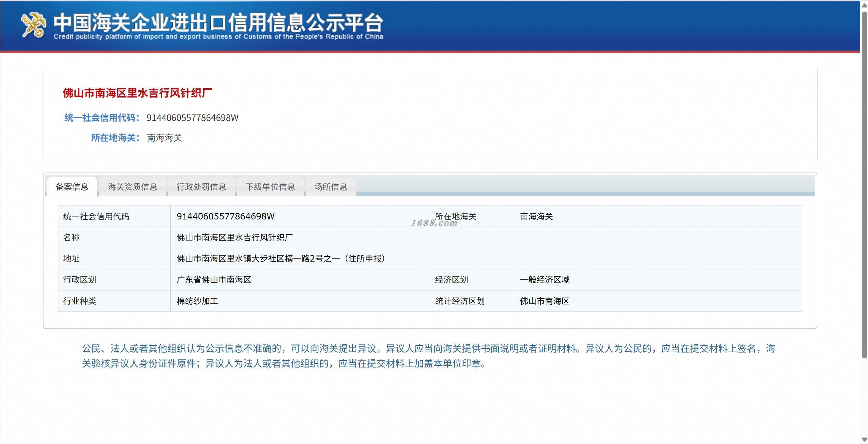
Task: Click the value 一般经济区域
Action: [545, 280]
